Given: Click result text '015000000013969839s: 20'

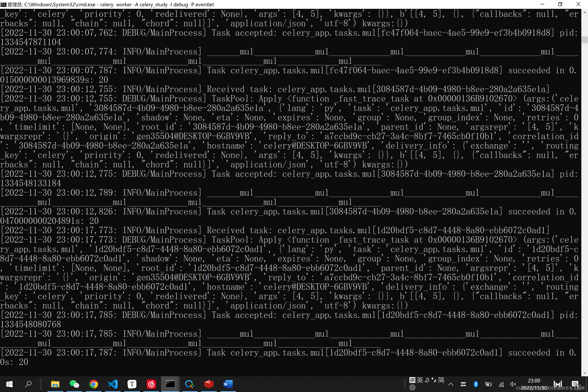Looking at the screenshot, I should tap(54, 80).
